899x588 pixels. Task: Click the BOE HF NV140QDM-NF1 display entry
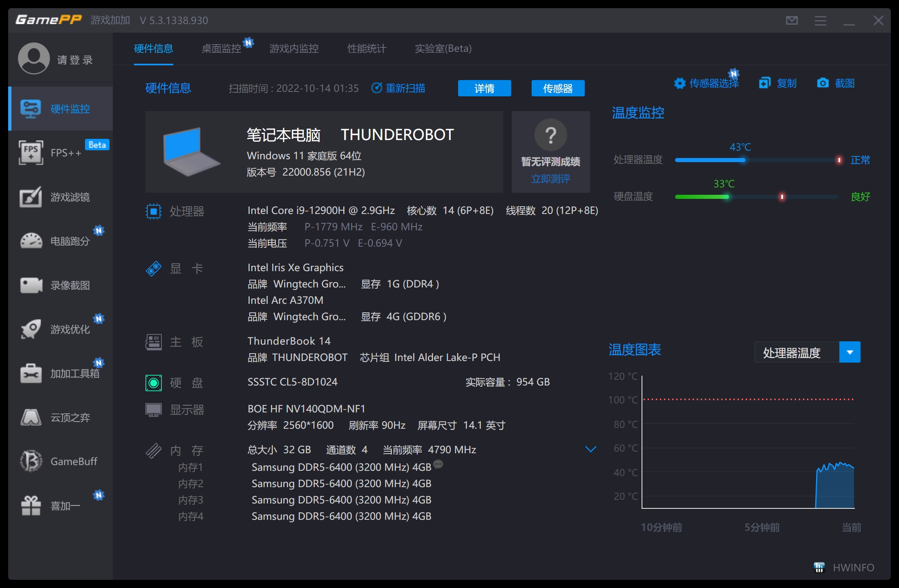tap(306, 409)
